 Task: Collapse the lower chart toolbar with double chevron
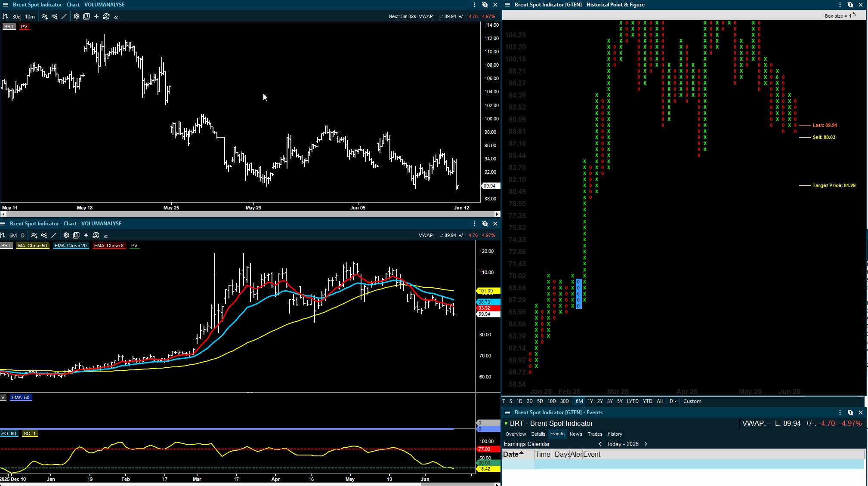pyautogui.click(x=105, y=236)
